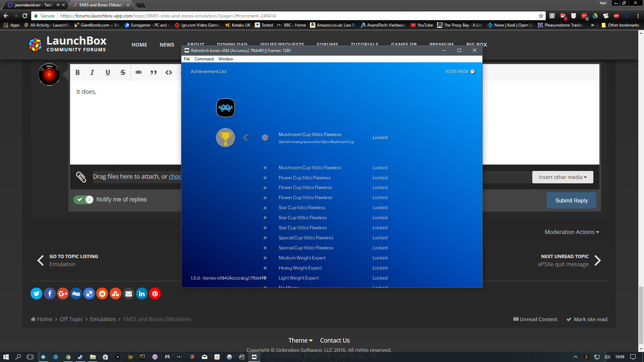Click inside the reply text area
The height and width of the screenshot is (362, 644).
[x=125, y=122]
